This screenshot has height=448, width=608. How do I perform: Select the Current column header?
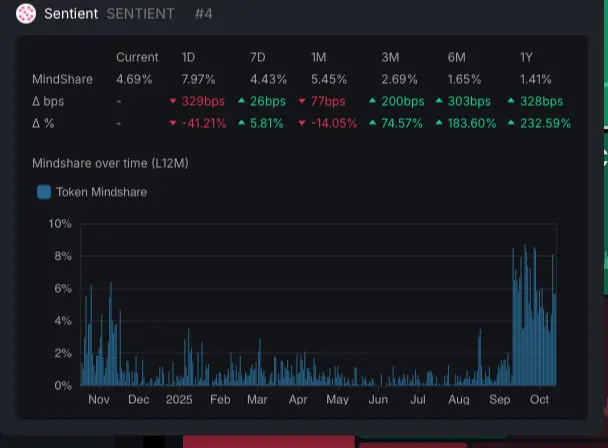click(x=137, y=57)
